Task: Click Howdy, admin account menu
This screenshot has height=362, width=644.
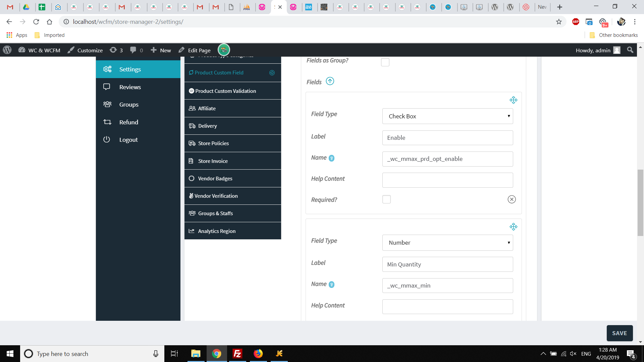Action: (598, 50)
